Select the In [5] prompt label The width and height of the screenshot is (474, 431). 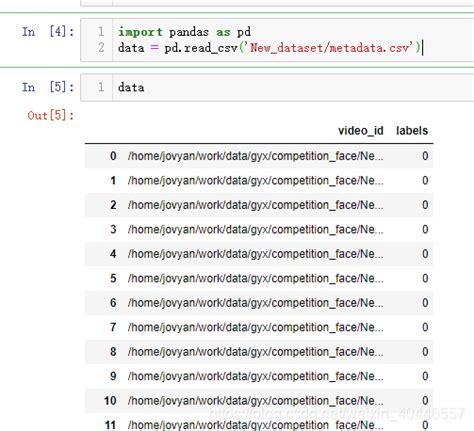48,87
